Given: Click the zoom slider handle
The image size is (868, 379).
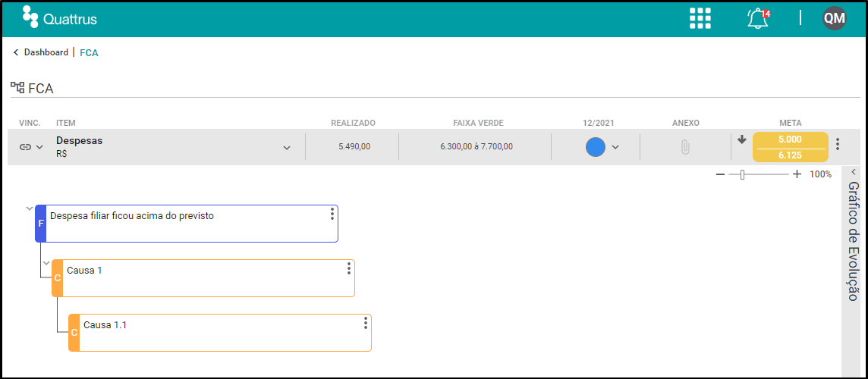Looking at the screenshot, I should 742,175.
